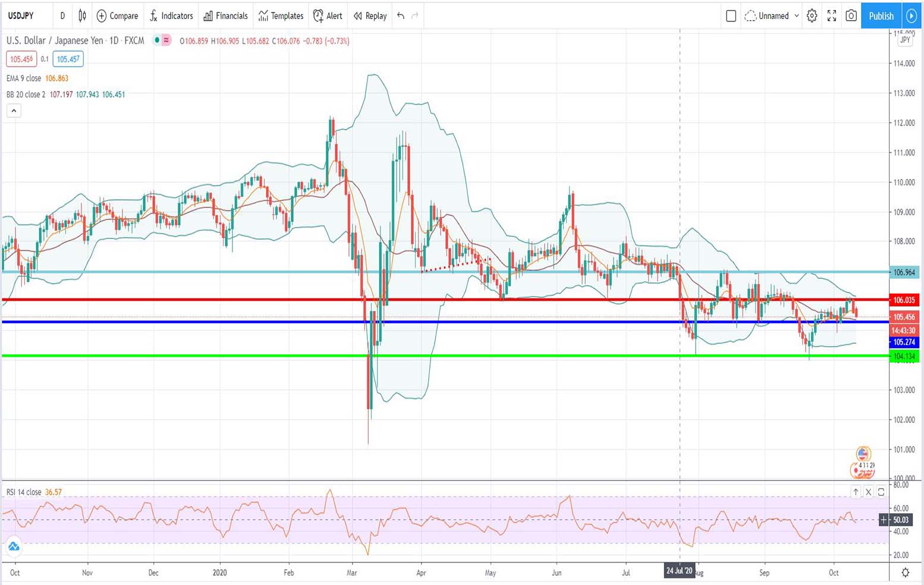
Task: Click the play icon next to Publish
Action: pos(911,16)
